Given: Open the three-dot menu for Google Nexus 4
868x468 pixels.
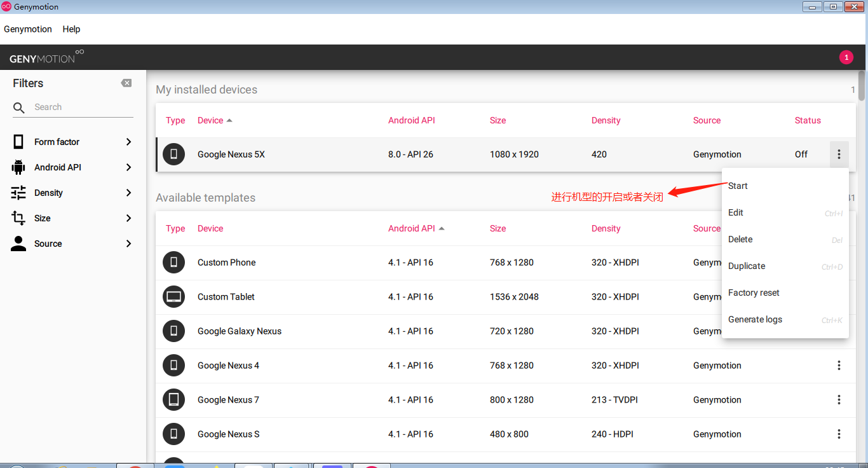Looking at the screenshot, I should coord(839,365).
